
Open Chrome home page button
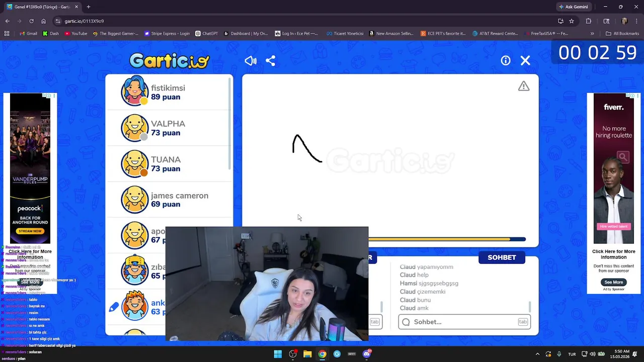(43, 21)
